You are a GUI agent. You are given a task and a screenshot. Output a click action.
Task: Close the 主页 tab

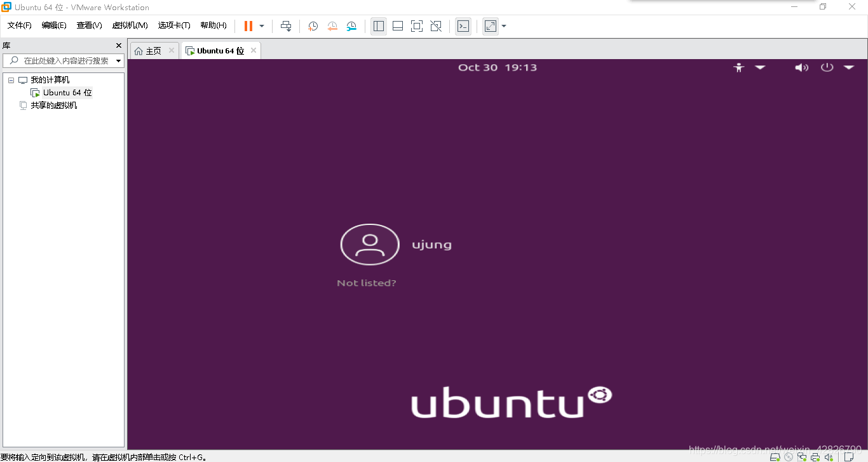coord(172,50)
